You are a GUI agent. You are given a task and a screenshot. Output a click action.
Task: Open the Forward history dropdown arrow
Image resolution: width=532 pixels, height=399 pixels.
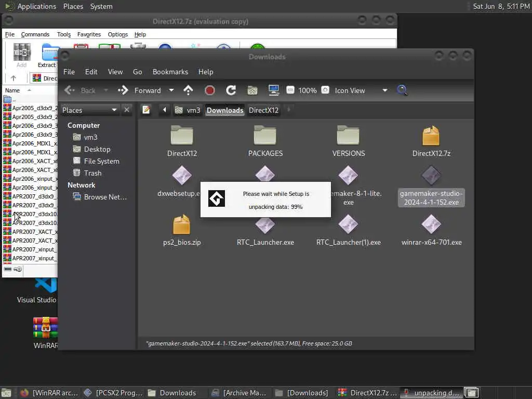point(171,90)
